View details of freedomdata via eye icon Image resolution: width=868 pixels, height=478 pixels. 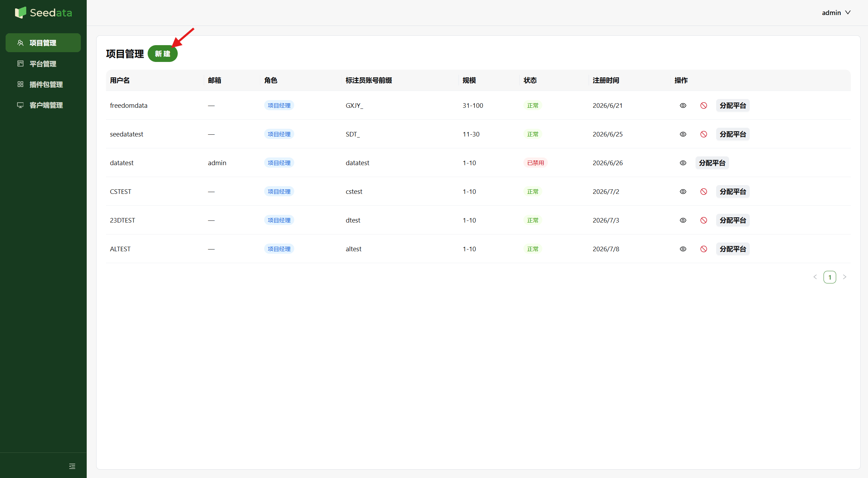pyautogui.click(x=683, y=105)
